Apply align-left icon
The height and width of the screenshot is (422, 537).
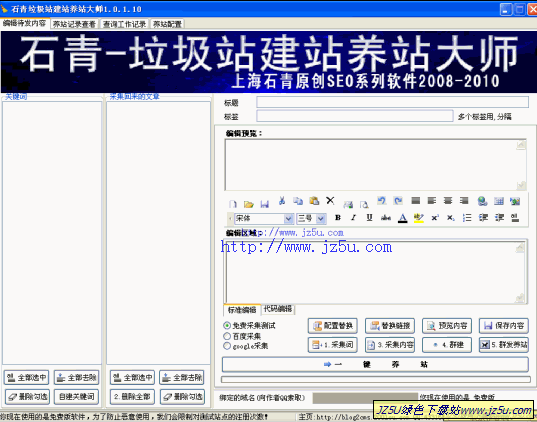click(432, 201)
